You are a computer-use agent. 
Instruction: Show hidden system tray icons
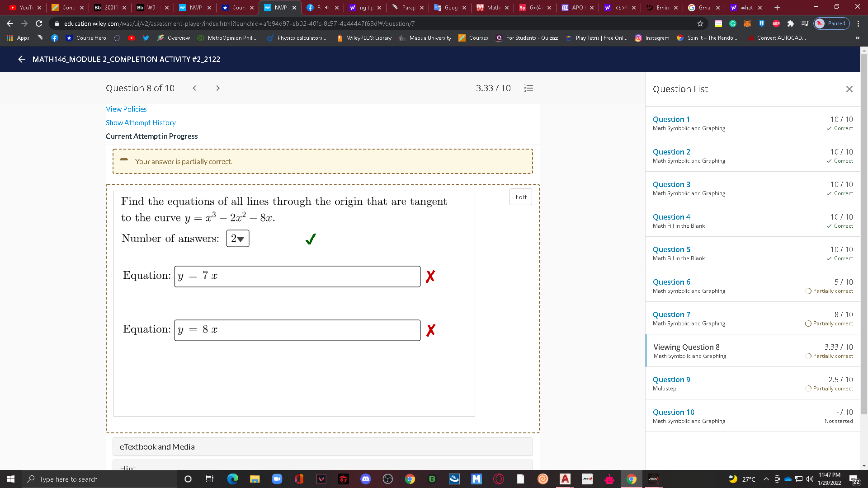coord(766,479)
